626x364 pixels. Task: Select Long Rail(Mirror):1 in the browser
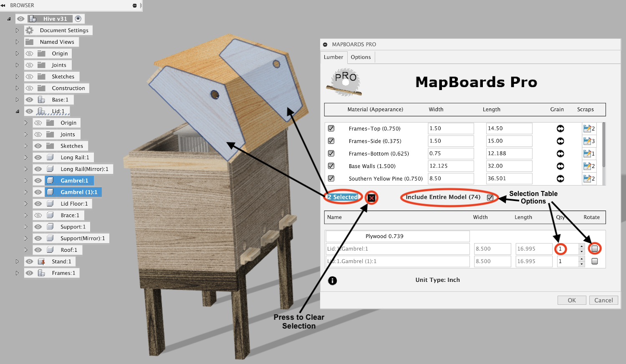coord(84,169)
